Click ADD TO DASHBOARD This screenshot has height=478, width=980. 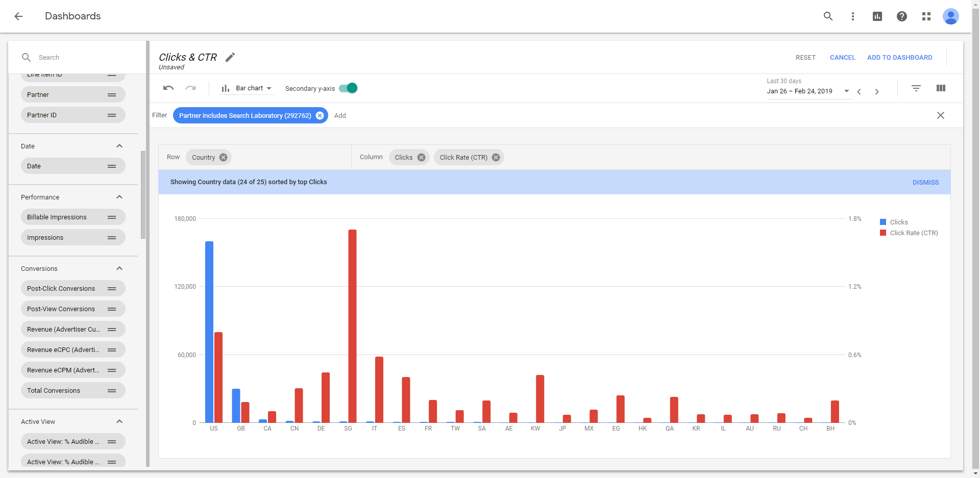pyautogui.click(x=899, y=58)
